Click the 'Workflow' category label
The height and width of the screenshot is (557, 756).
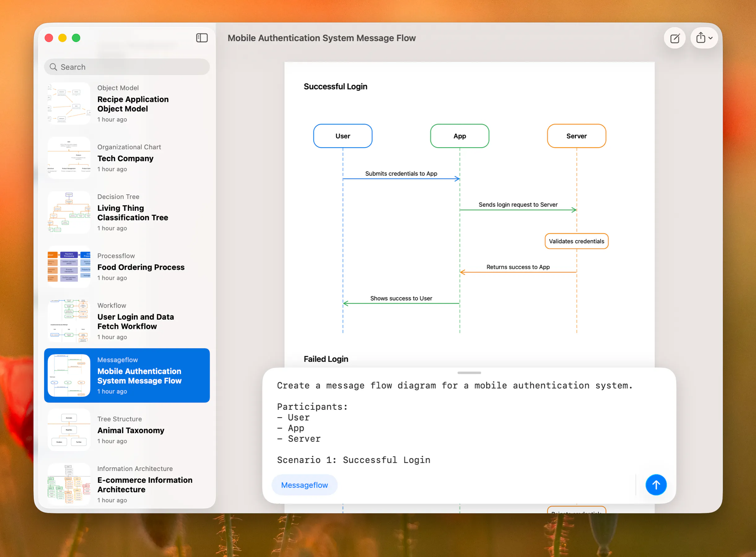(x=112, y=305)
